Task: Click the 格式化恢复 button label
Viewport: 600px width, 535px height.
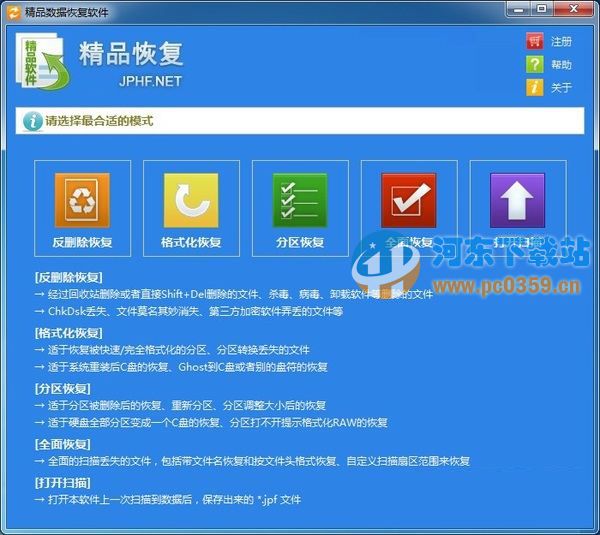Action: [x=191, y=242]
